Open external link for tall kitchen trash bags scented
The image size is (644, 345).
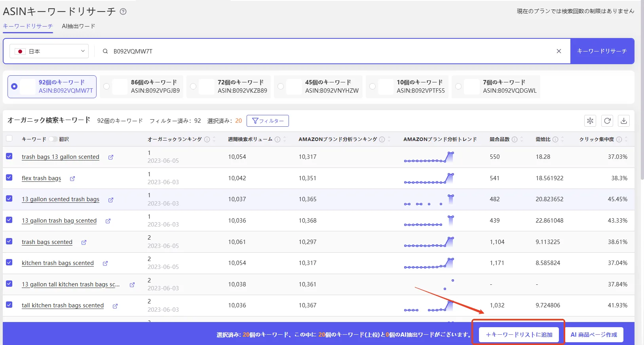point(115,306)
